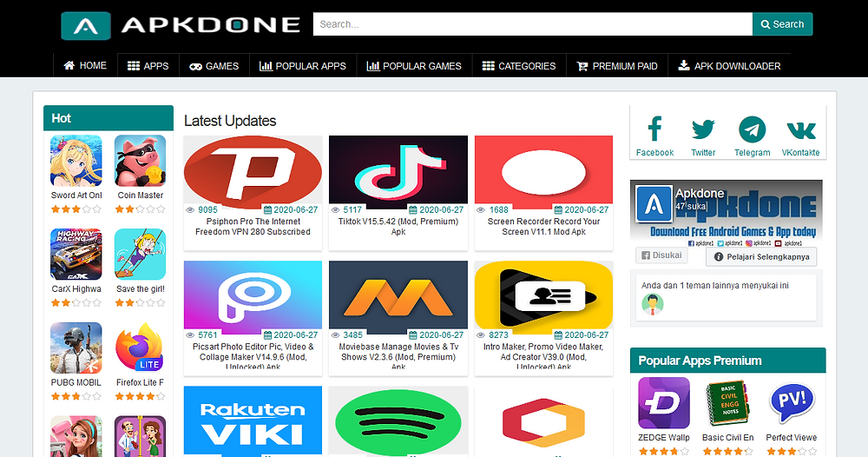Click the green Search button
The width and height of the screenshot is (868, 457).
[x=782, y=24]
